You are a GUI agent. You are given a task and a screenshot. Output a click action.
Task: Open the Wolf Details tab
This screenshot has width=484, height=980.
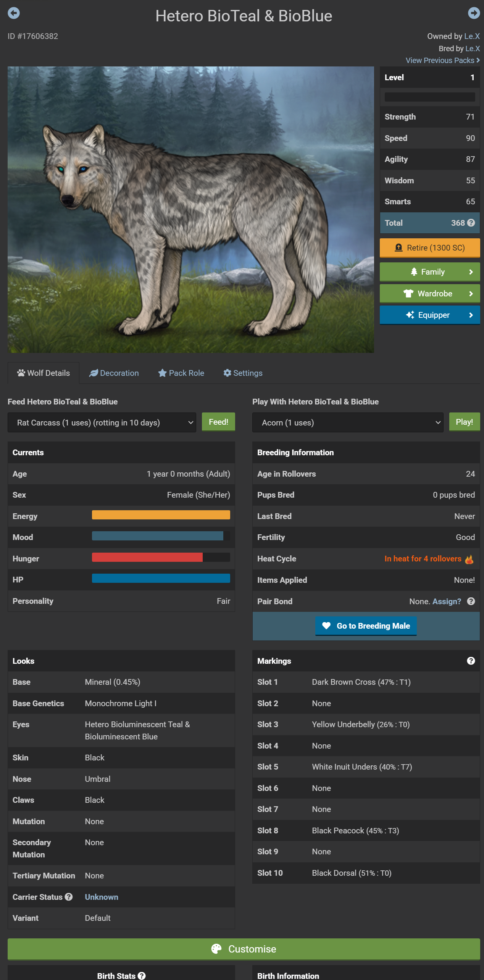[44, 373]
